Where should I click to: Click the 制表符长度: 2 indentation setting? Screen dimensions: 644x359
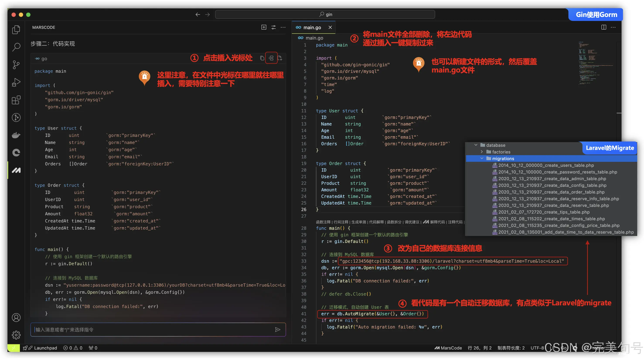[x=511, y=348]
